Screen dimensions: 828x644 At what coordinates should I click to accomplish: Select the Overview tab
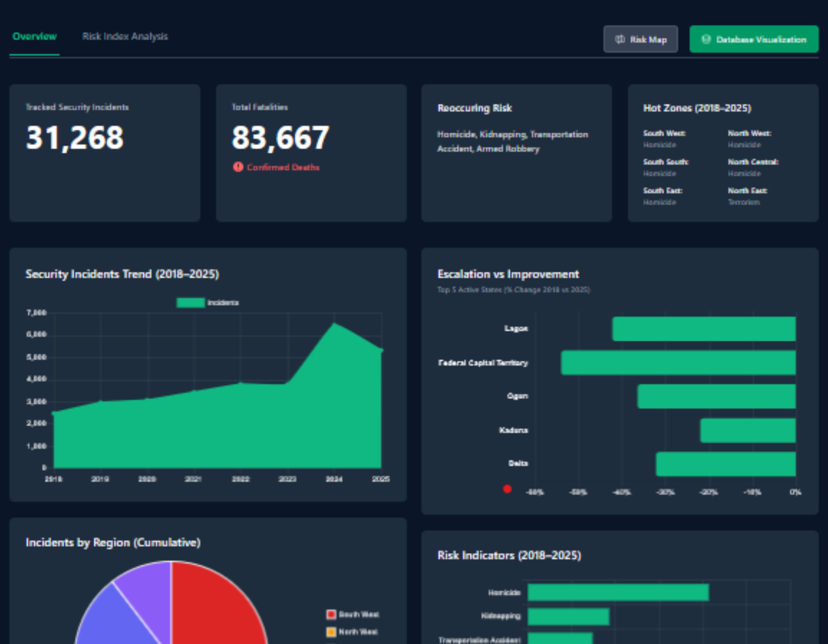point(34,36)
